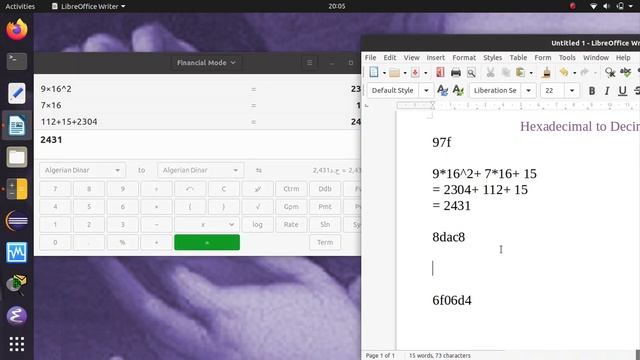Viewport: 640px width, 360px height.
Task: Open the Edit menu in Writer
Action: pos(390,58)
